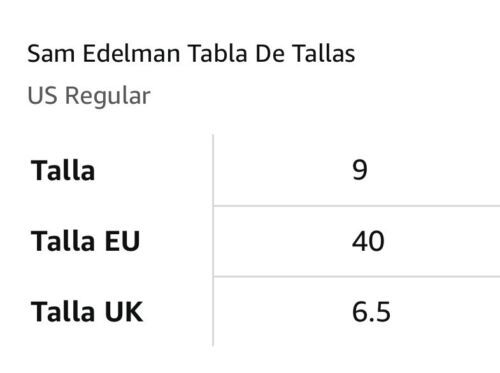Screen dimensions: 500x373
Task: Click the vertical divider beside the row headers
Action: [x=213, y=240]
